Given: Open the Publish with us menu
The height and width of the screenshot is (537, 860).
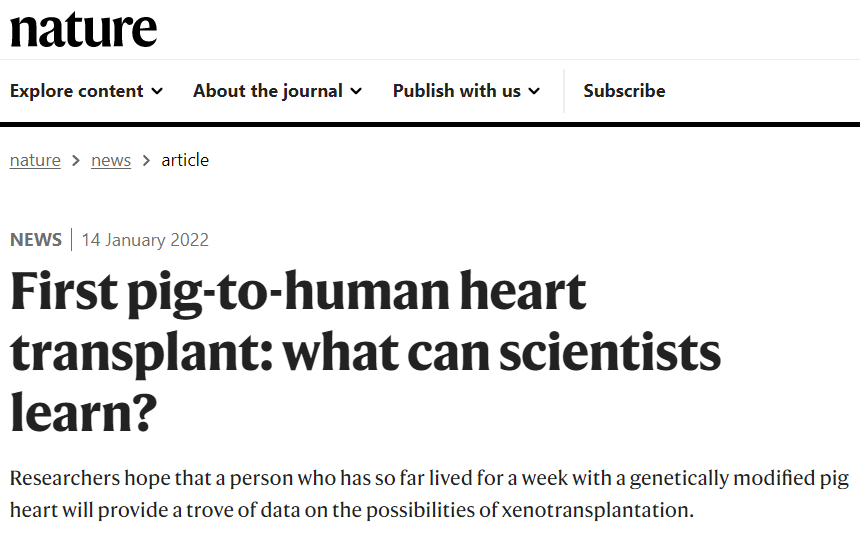Looking at the screenshot, I should click(x=466, y=91).
